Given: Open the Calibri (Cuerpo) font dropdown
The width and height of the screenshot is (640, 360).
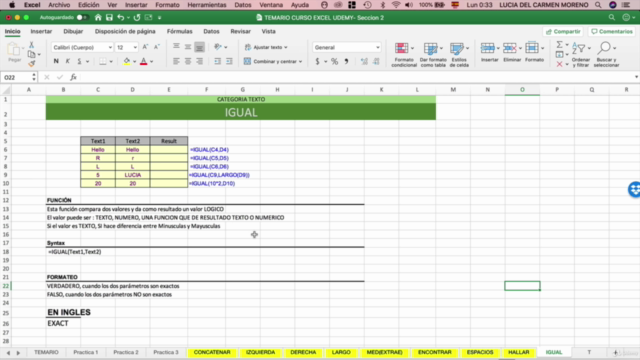Looking at the screenshot, I should click(110, 47).
